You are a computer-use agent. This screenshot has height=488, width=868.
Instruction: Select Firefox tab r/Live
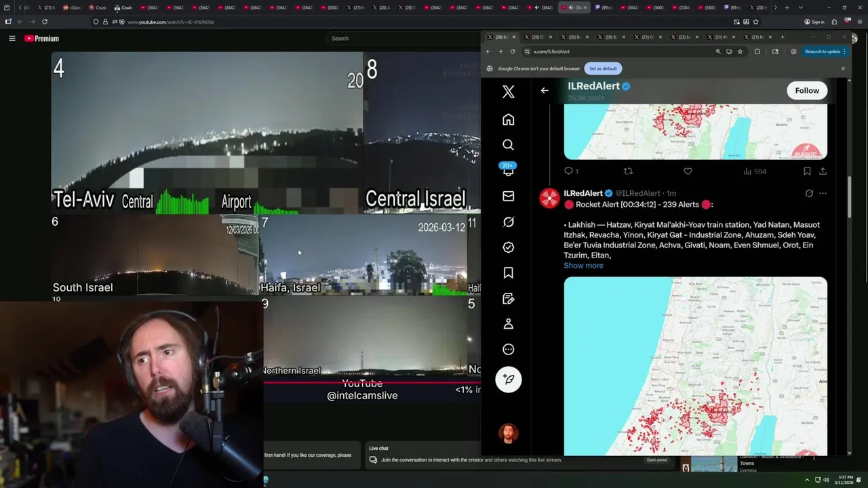click(74, 7)
